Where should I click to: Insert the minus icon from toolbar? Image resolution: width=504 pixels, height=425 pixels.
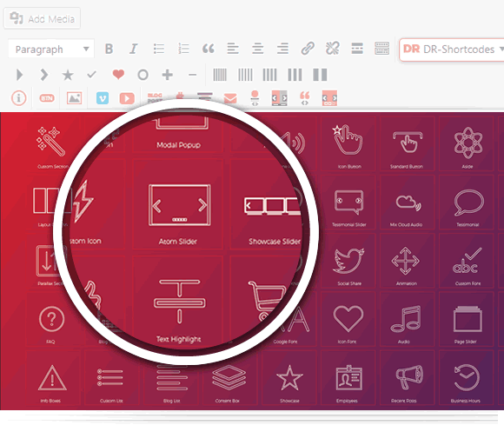tap(193, 75)
